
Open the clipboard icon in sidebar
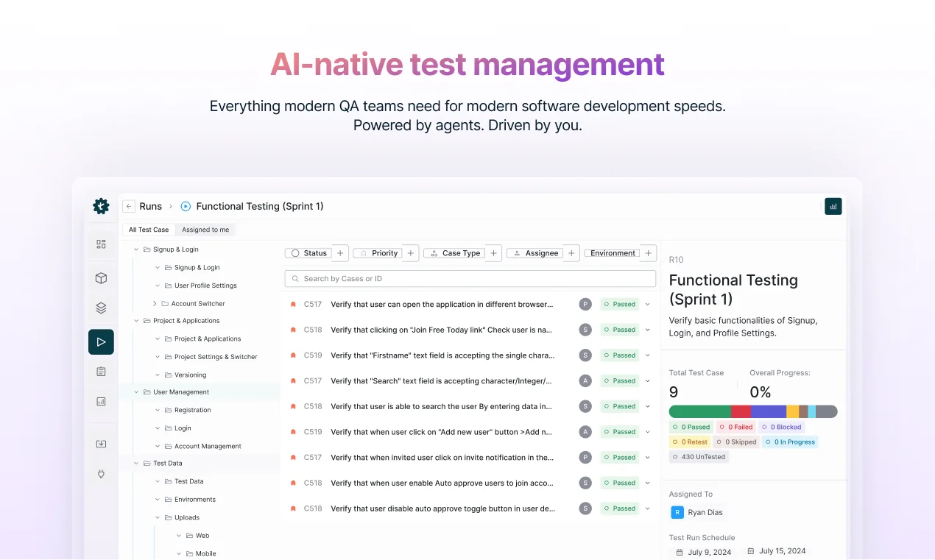[101, 372]
